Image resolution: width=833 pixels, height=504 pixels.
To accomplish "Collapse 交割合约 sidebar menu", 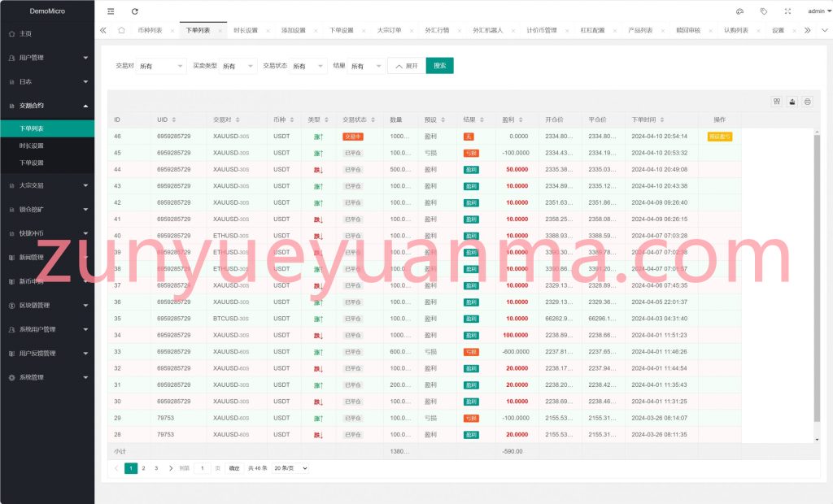I will 47,106.
